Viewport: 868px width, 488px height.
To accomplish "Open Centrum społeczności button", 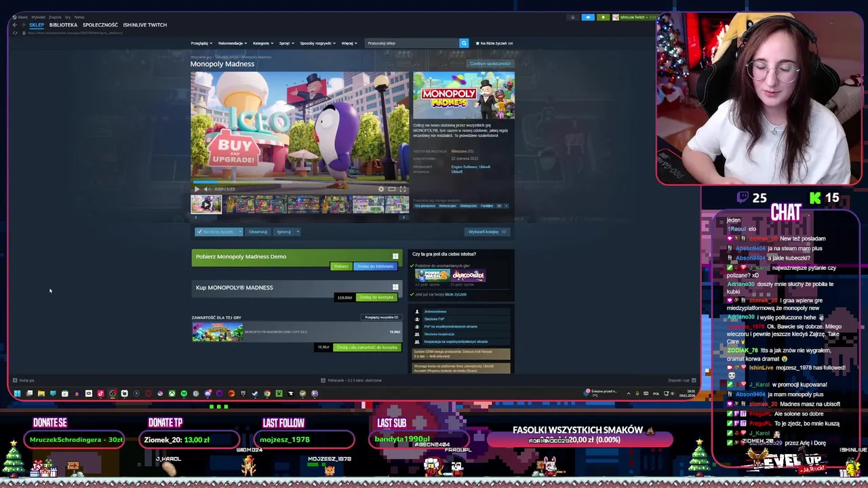I will 490,64.
